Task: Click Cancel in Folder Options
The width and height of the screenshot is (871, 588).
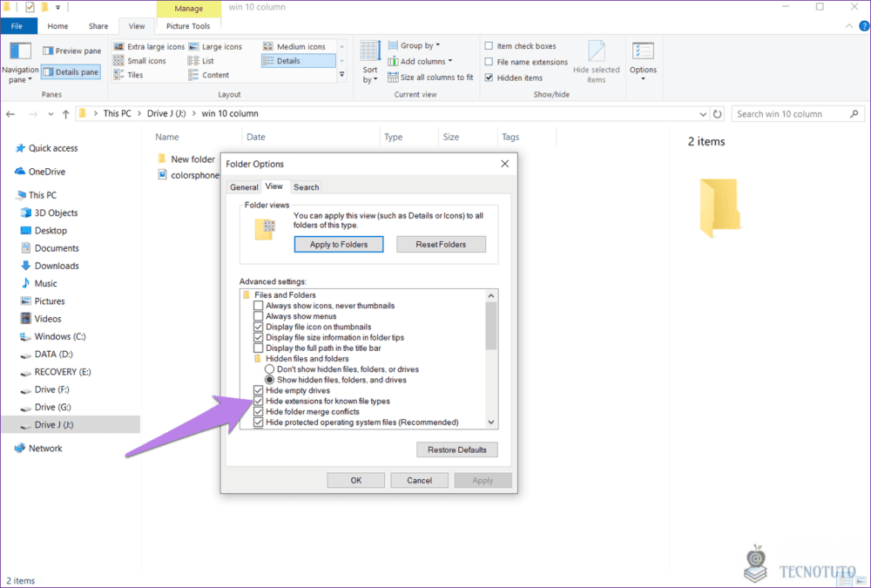Action: pos(420,480)
